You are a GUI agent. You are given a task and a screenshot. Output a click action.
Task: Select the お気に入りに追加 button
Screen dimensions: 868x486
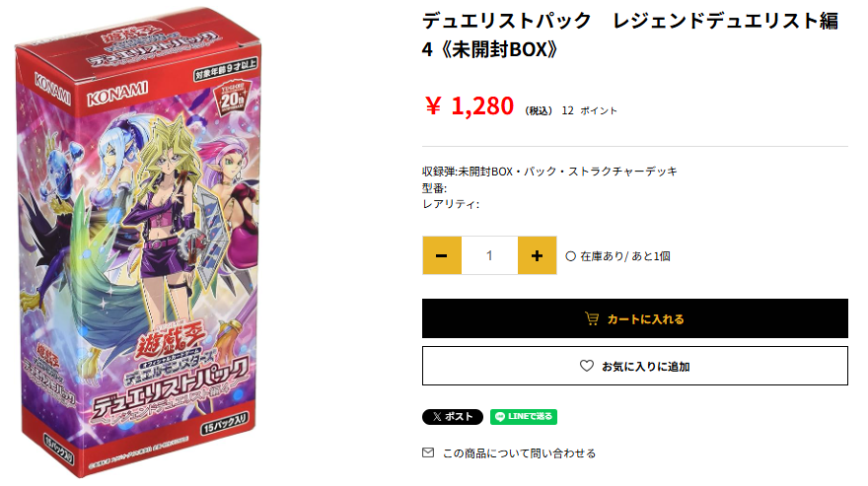[x=635, y=366]
